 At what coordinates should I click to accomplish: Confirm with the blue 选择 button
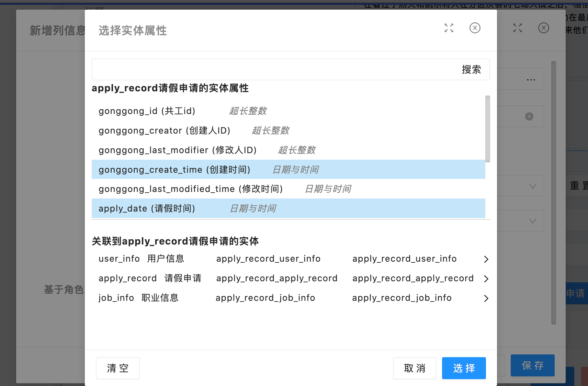(x=464, y=368)
